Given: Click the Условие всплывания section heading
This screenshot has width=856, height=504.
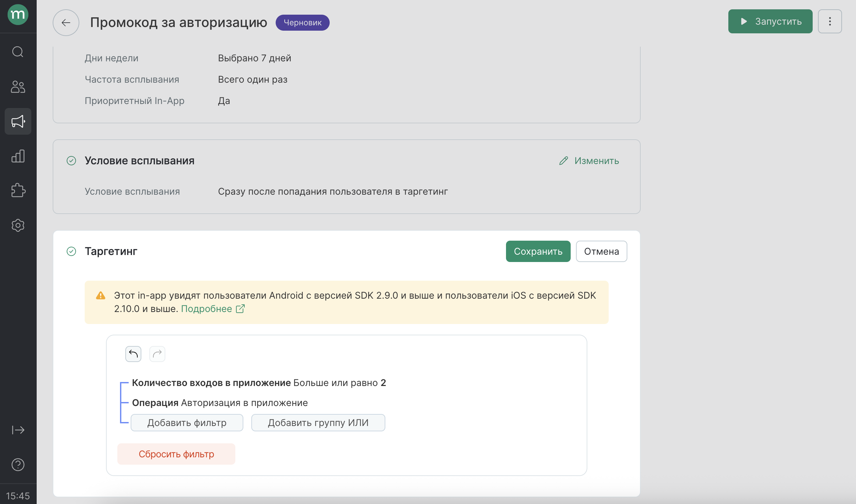Looking at the screenshot, I should click(x=140, y=161).
